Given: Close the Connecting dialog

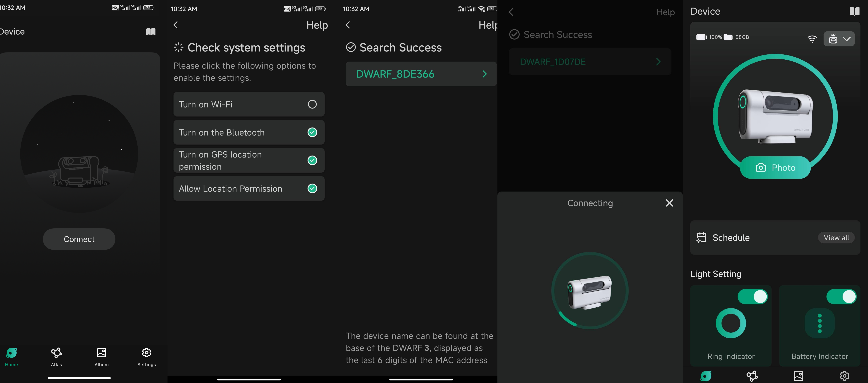Looking at the screenshot, I should click(669, 203).
